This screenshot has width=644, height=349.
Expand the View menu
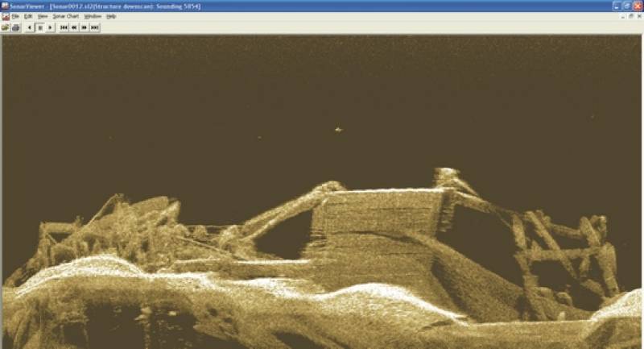(43, 16)
